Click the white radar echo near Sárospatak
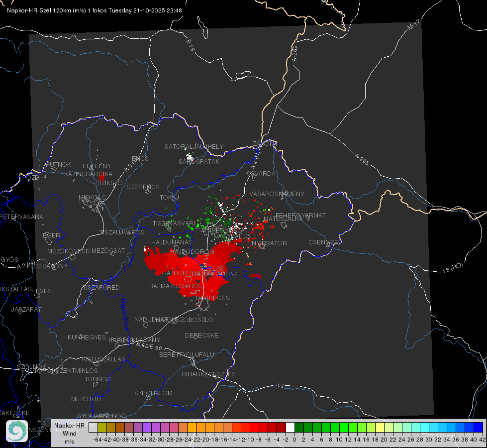The height and width of the screenshot is (448, 487). tap(190, 157)
